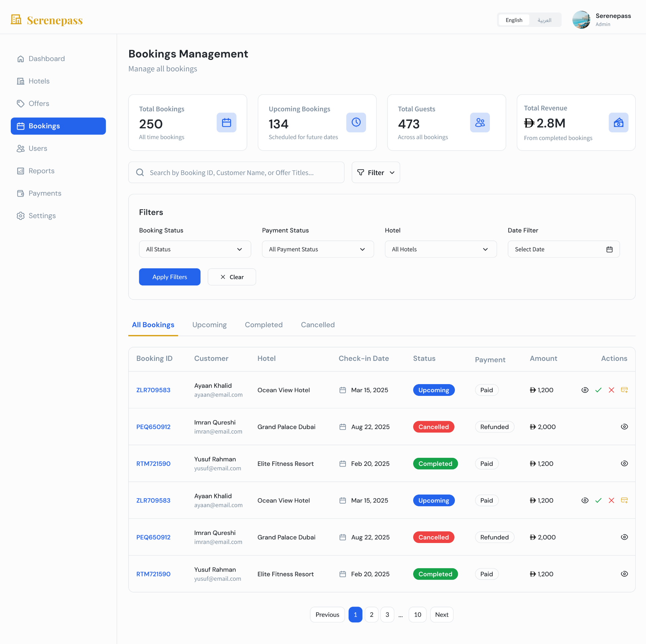Viewport: 646px width, 644px height.
Task: Open first RTM721590 booking link
Action: [x=153, y=464]
